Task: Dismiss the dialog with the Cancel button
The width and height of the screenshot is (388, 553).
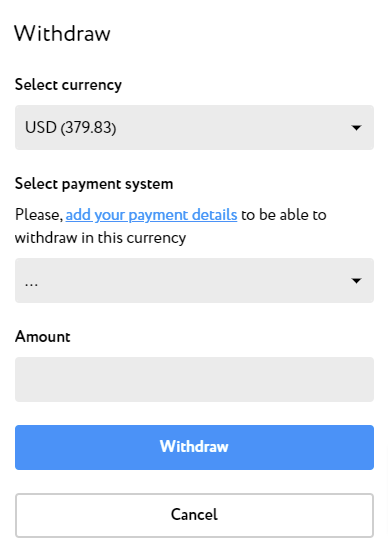Action: point(194,515)
